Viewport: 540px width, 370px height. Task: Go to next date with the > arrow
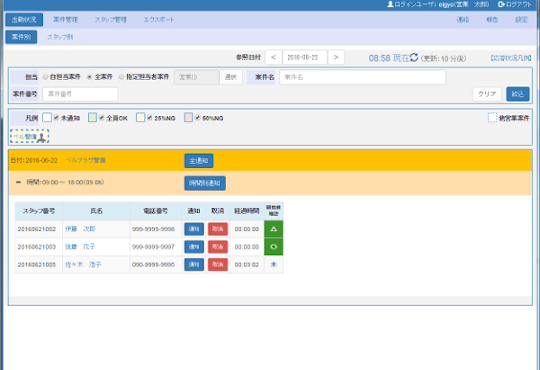(336, 57)
